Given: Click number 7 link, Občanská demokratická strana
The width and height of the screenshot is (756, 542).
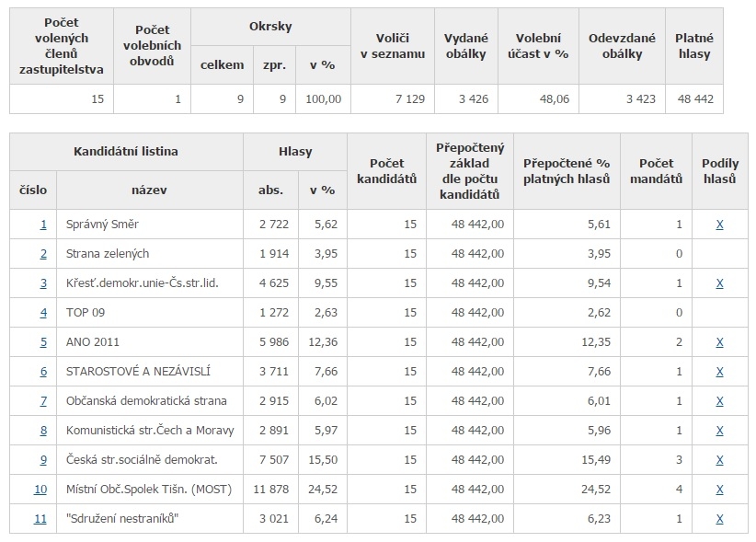Looking at the screenshot, I should (x=42, y=401).
